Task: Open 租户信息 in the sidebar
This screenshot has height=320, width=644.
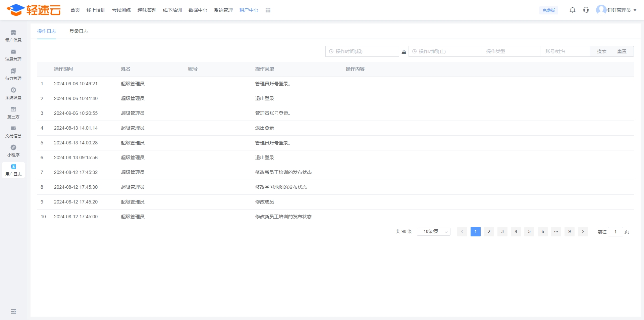Action: coord(13,36)
